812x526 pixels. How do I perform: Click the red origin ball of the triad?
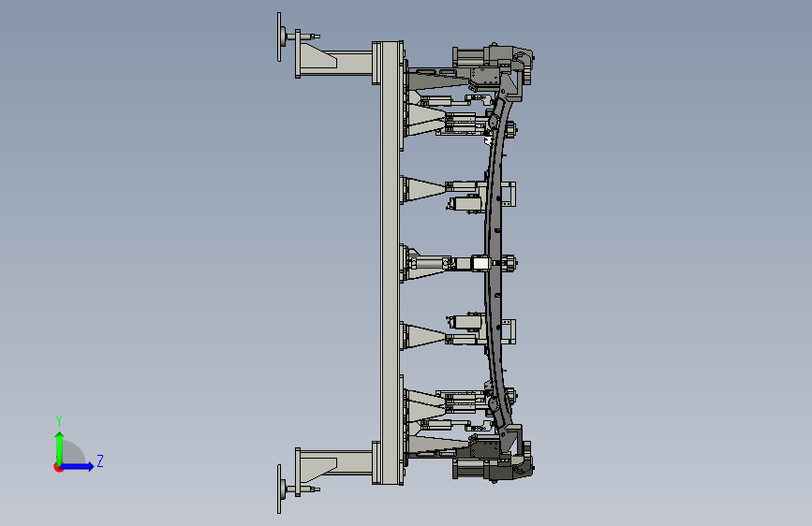(58, 467)
